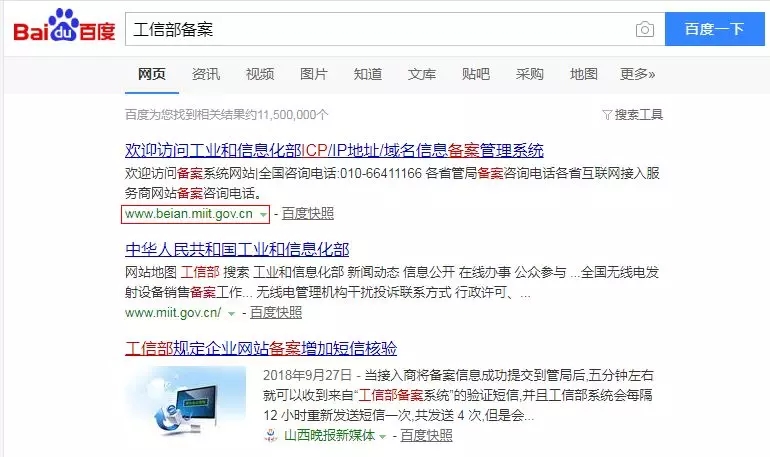Click the 百度一下 search button
770x457 pixels.
(715, 29)
